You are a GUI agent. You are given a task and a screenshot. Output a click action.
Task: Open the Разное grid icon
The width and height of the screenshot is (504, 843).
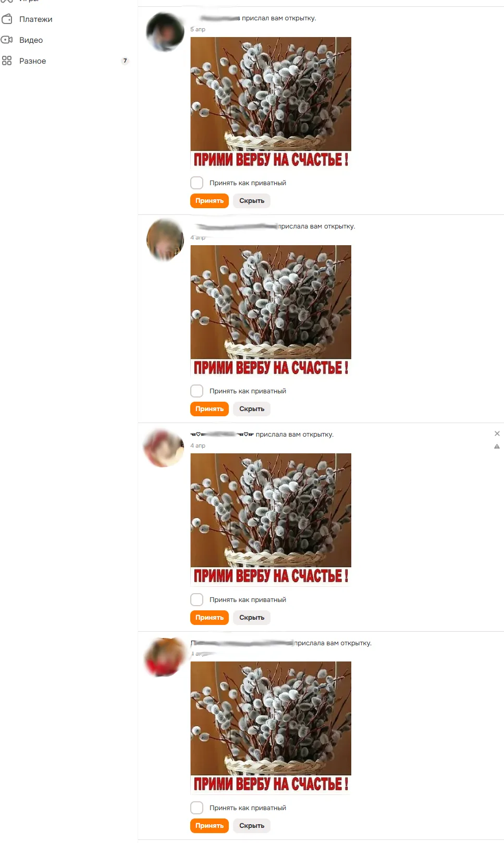click(7, 61)
